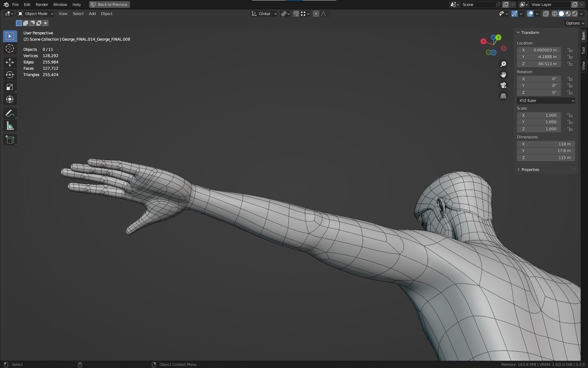Select the Cursor tool
The width and height of the screenshot is (588, 368).
coord(10,48)
